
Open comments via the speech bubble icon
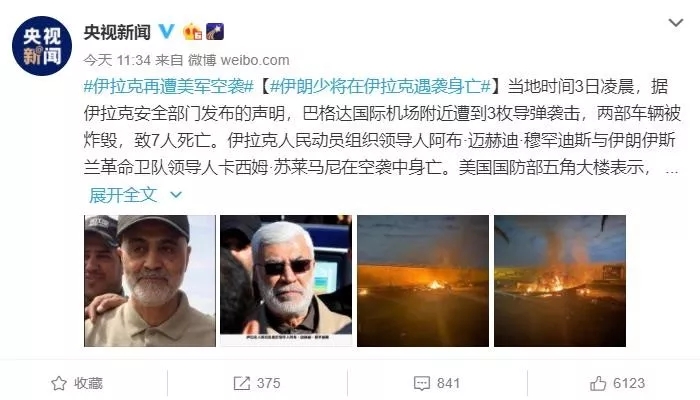pyautogui.click(x=422, y=383)
